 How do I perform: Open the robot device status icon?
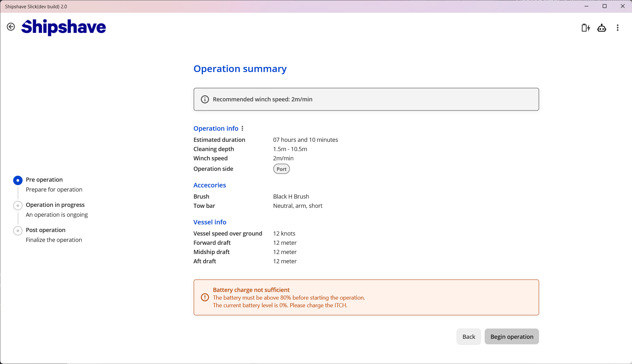pyautogui.click(x=602, y=28)
